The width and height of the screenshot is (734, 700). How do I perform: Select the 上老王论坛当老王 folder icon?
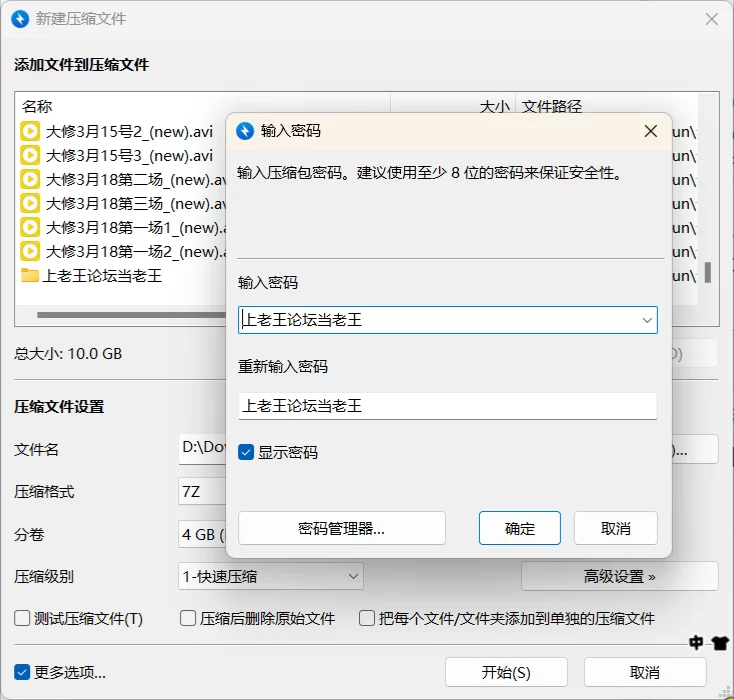[30, 275]
